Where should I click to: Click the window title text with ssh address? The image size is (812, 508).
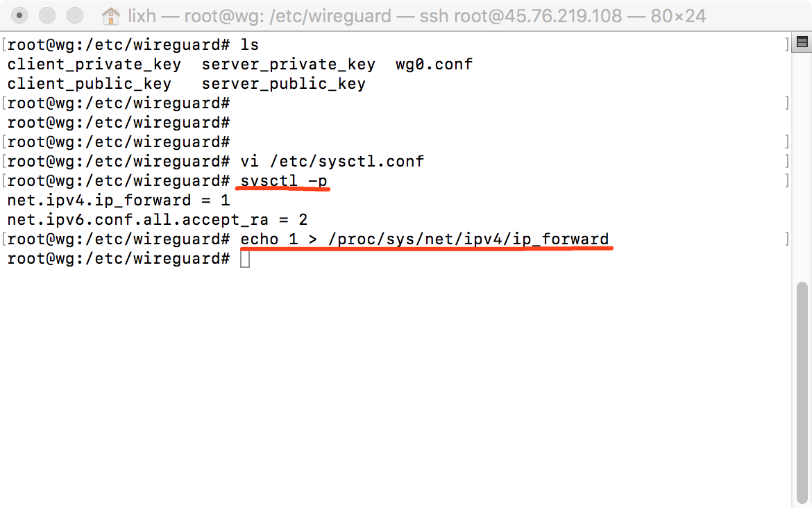tap(417, 17)
